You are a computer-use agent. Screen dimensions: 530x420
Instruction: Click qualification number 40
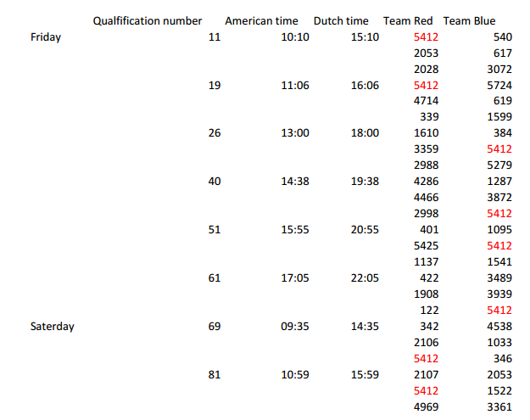pos(215,182)
